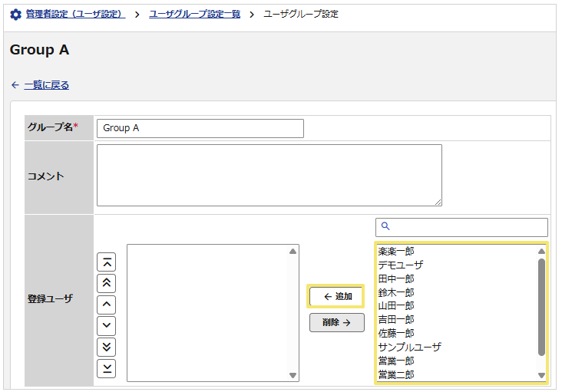Click the registered users list scroll-up arrow
The width and height of the screenshot is (562, 392).
tap(293, 252)
